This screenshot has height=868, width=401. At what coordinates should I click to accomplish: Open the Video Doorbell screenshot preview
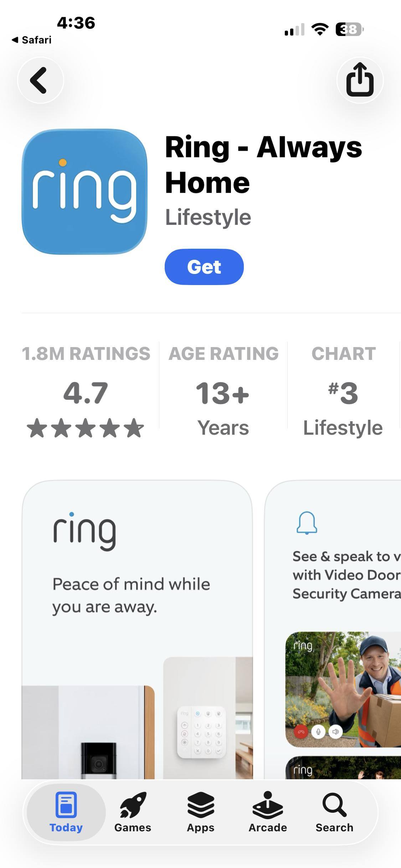333,630
